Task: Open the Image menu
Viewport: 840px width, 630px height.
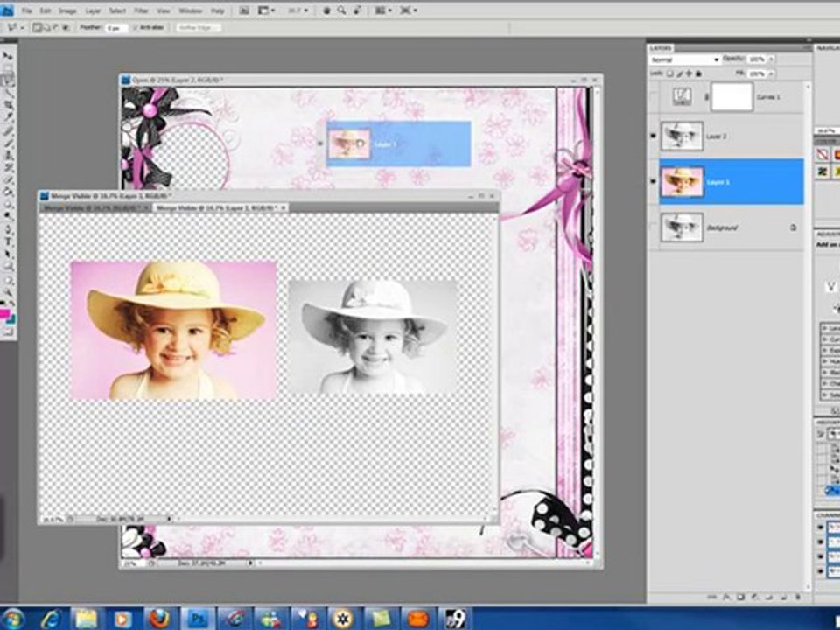Action: [67, 10]
